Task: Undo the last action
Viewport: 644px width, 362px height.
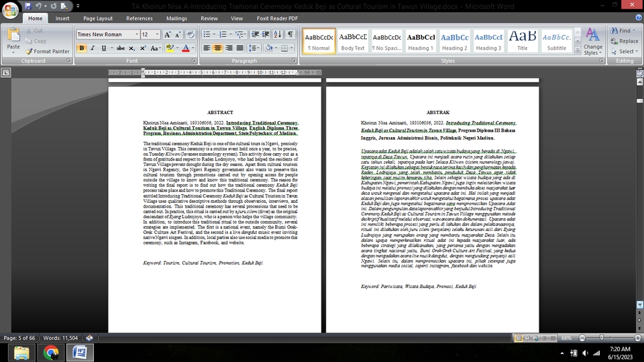Action: click(38, 6)
